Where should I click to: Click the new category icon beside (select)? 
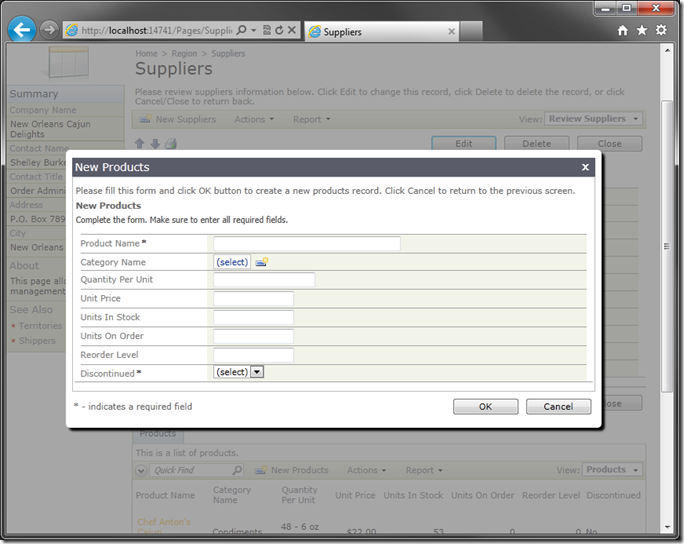click(x=261, y=262)
